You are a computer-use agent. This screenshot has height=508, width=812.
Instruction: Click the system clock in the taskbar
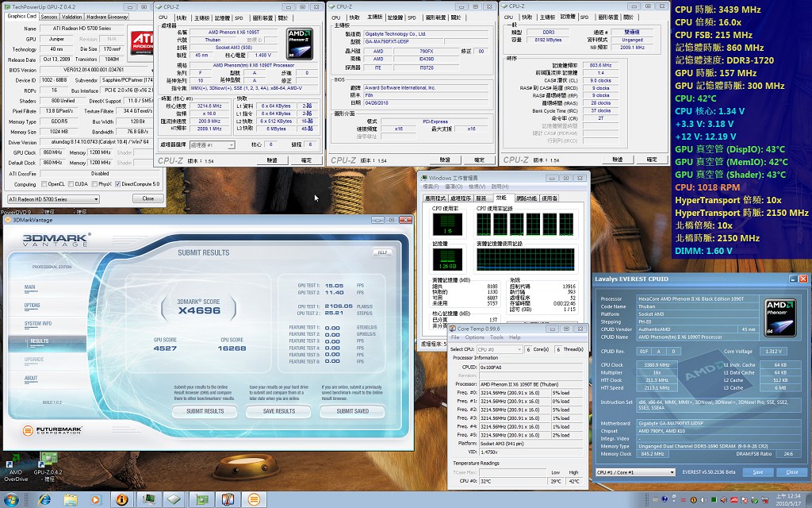pos(787,500)
